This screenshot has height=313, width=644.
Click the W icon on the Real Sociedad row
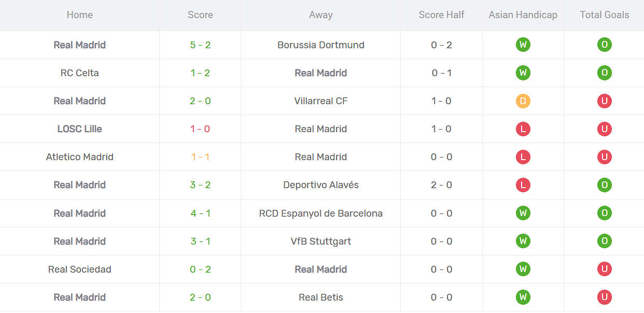(x=523, y=269)
